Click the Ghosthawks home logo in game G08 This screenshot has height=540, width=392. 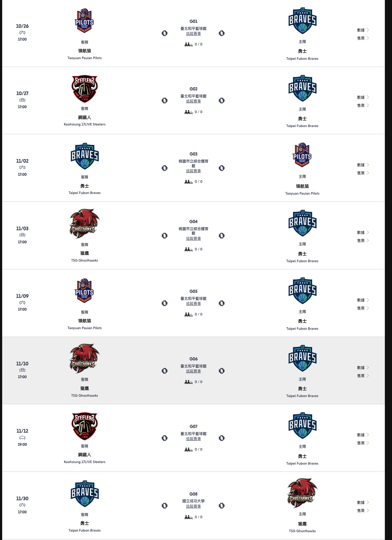click(302, 493)
